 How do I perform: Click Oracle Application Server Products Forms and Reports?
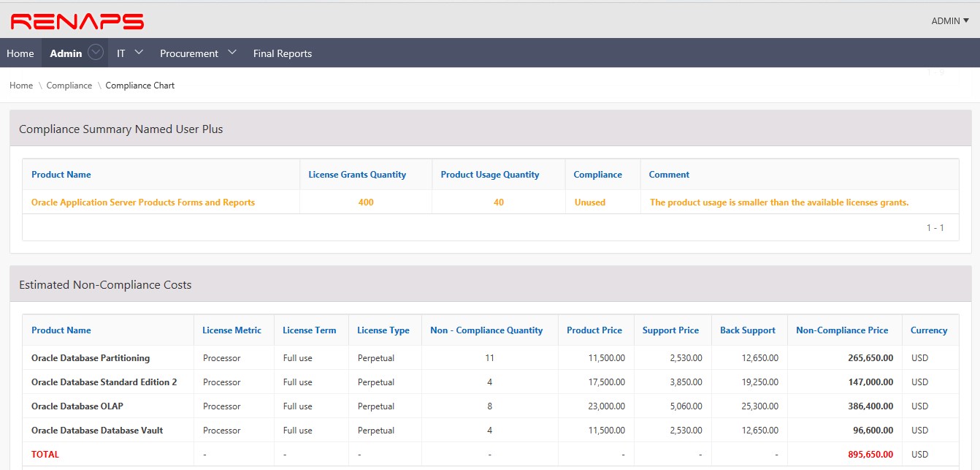[x=143, y=202]
